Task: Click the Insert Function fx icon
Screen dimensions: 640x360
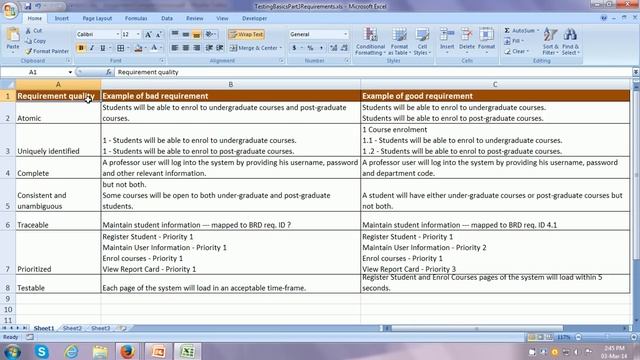Action: tap(108, 72)
